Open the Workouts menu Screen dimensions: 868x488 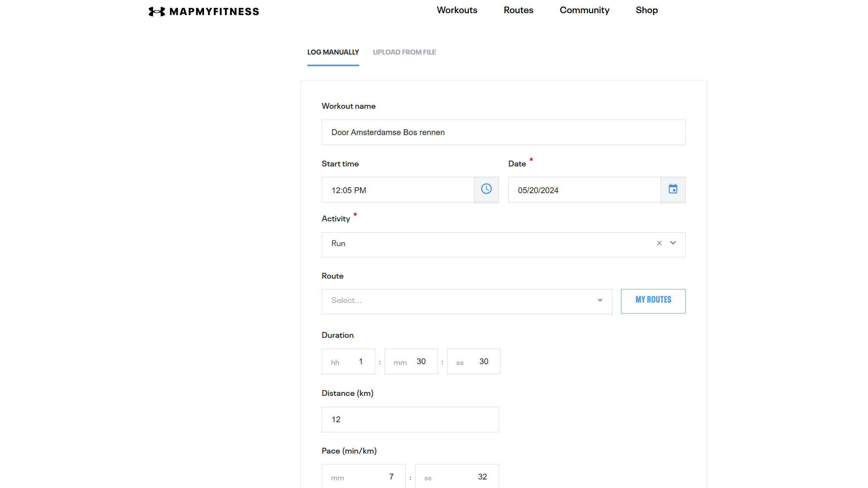click(x=457, y=10)
